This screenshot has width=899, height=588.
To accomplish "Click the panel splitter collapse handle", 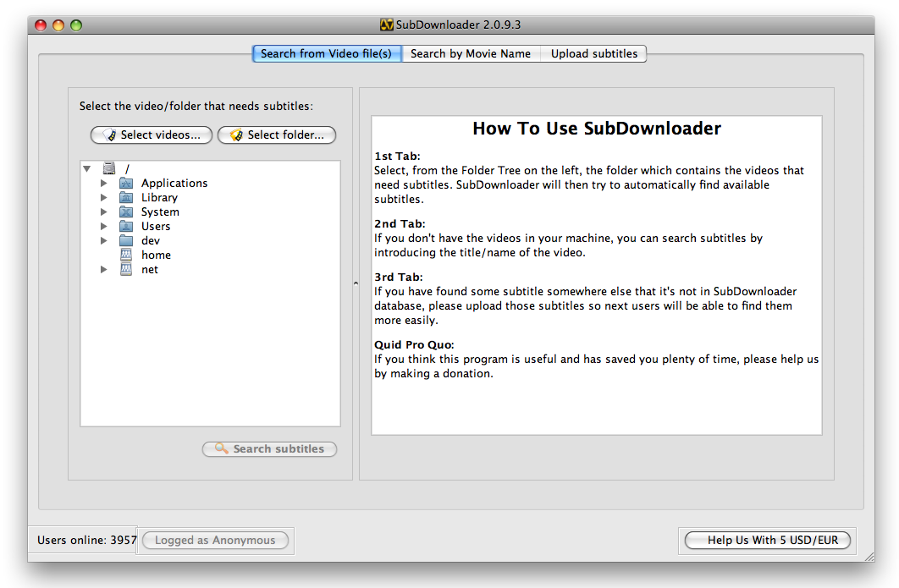I will (x=356, y=283).
